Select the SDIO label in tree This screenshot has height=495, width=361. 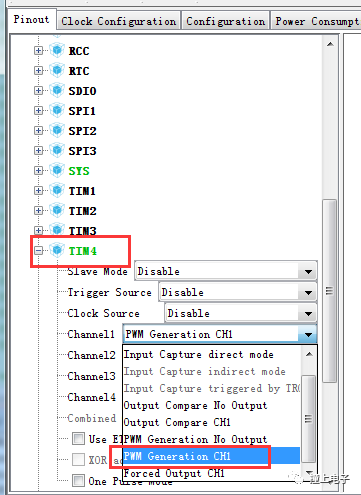pos(82,91)
